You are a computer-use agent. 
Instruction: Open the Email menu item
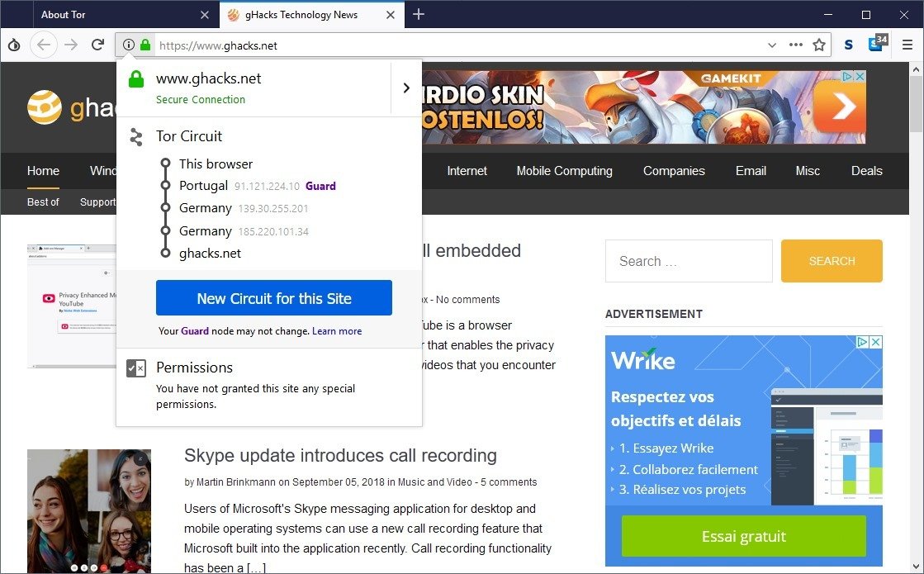(x=751, y=171)
